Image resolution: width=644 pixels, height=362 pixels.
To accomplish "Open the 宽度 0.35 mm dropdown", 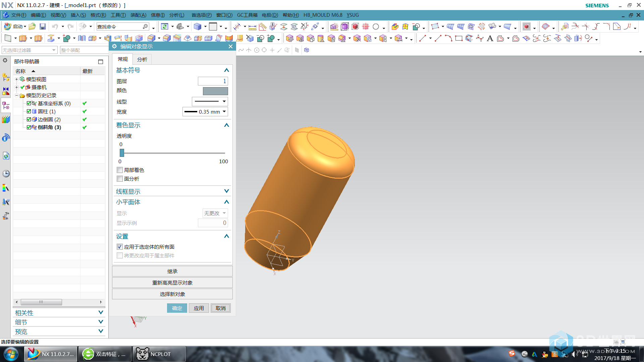I will pos(205,112).
